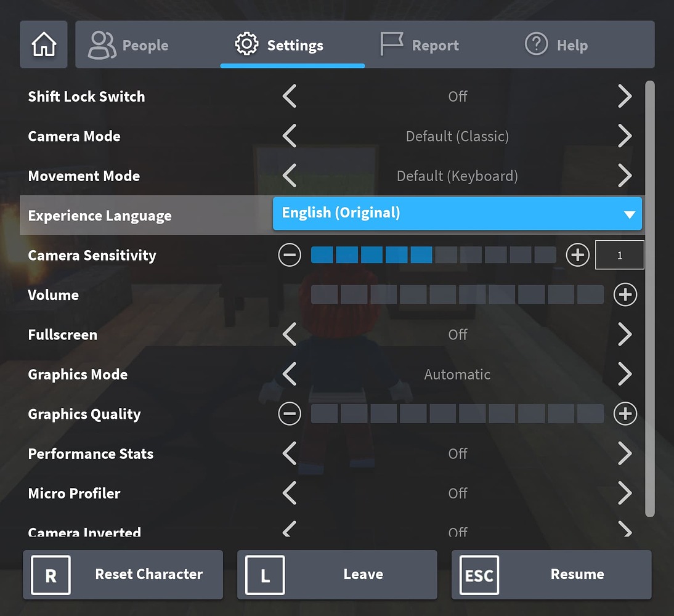Click the Home icon
The height and width of the screenshot is (616, 674).
[x=43, y=44]
